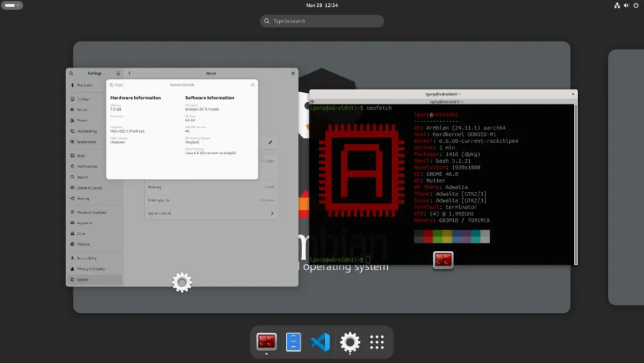The height and width of the screenshot is (363, 644).
Task: Click Linux 6.6.60-current-rockchip64 kernel value
Action: pyautogui.click(x=210, y=153)
